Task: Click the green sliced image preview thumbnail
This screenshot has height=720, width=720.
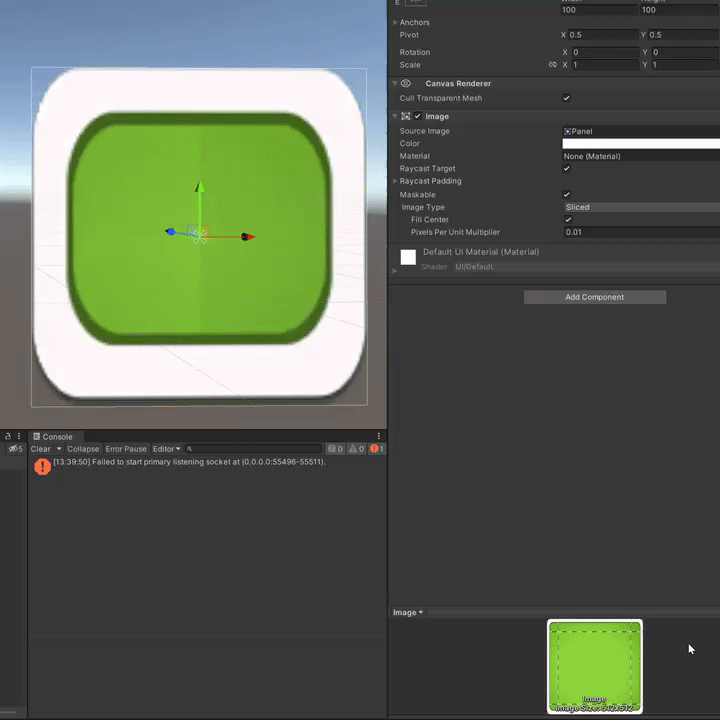Action: [x=595, y=666]
